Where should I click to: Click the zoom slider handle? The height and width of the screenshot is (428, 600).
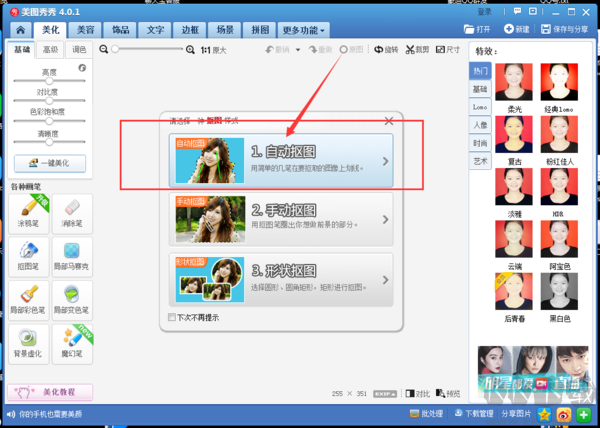coord(115,49)
